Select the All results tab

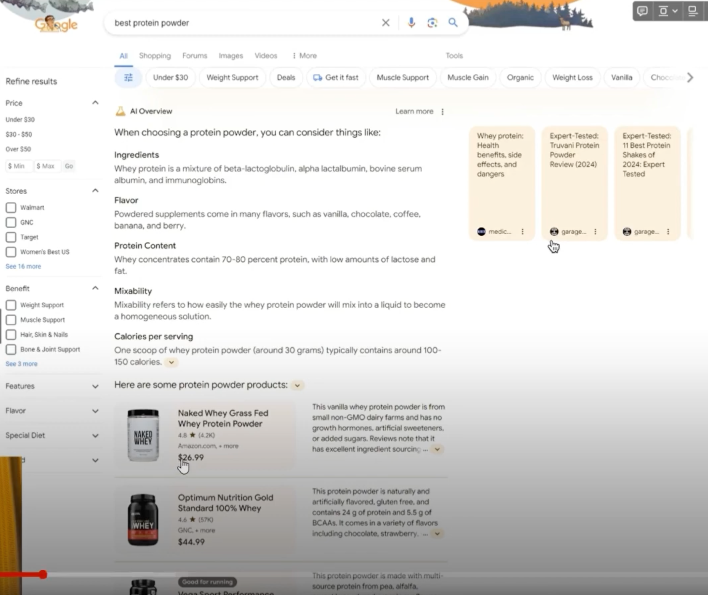coord(123,56)
